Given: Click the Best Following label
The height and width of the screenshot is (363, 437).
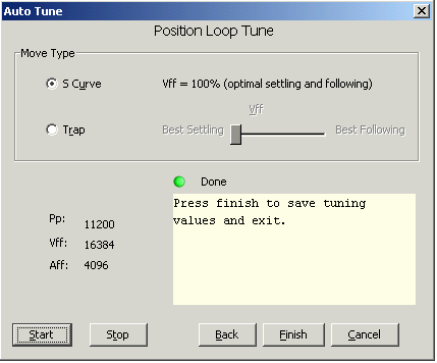Looking at the screenshot, I should [370, 130].
